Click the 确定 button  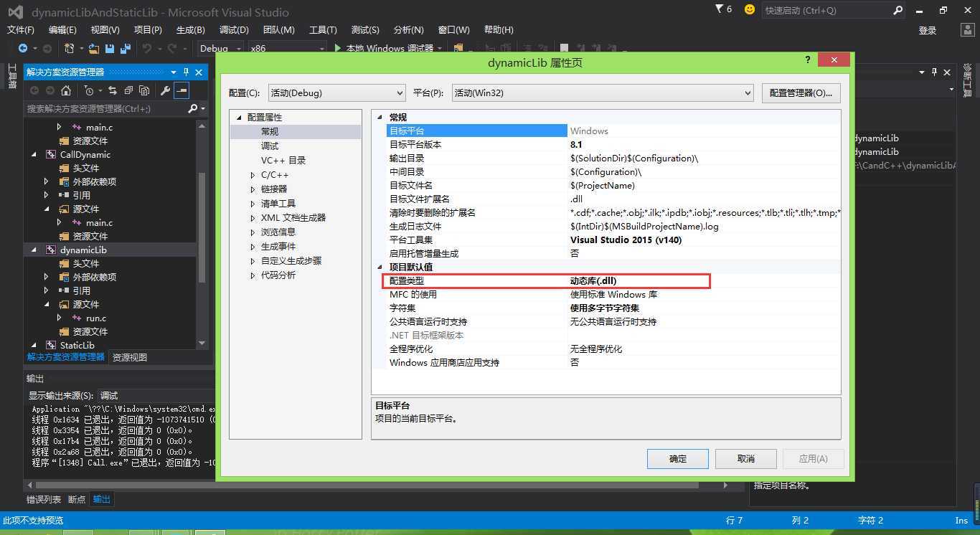click(x=678, y=458)
